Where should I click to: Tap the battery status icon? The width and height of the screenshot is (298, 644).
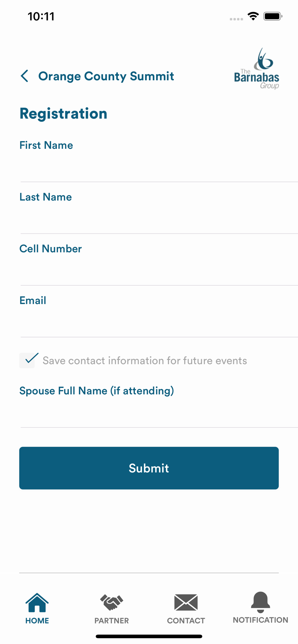click(273, 16)
